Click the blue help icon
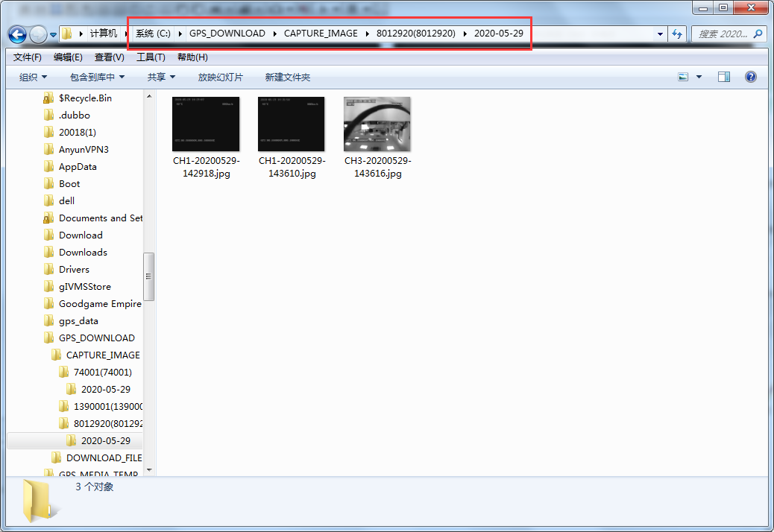The height and width of the screenshot is (532, 774). 751,77
